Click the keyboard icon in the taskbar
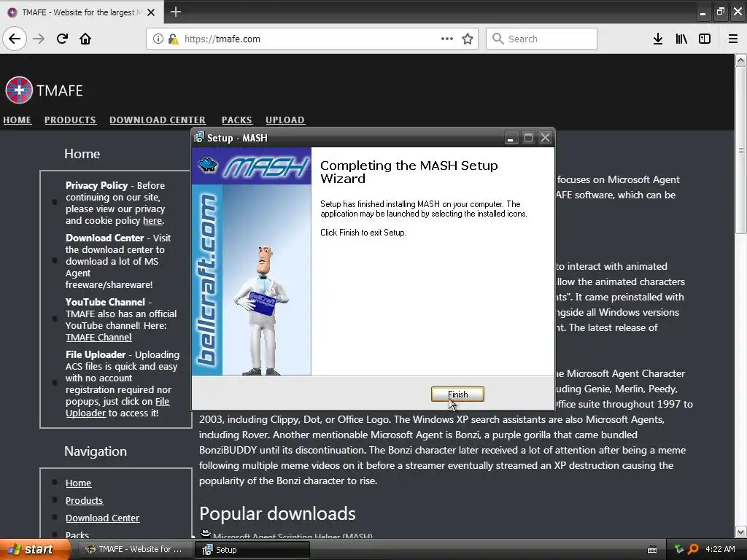The image size is (747, 560). (652, 550)
